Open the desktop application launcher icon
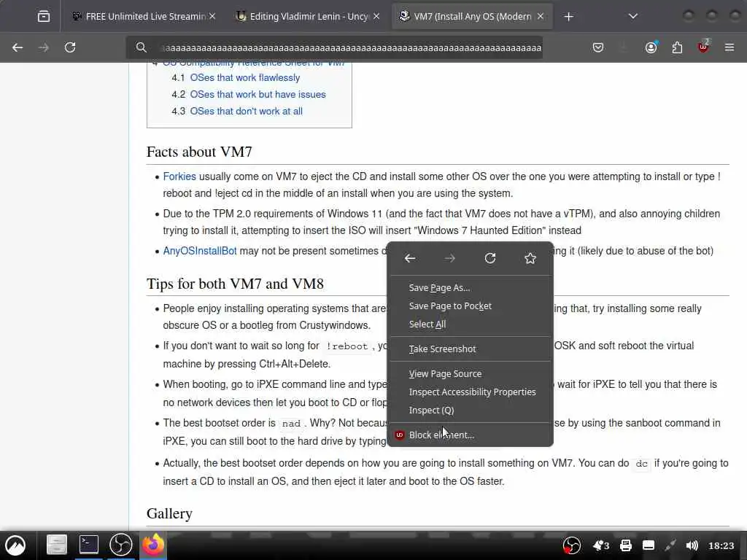Screen dimensions: 747x560 pos(15,545)
